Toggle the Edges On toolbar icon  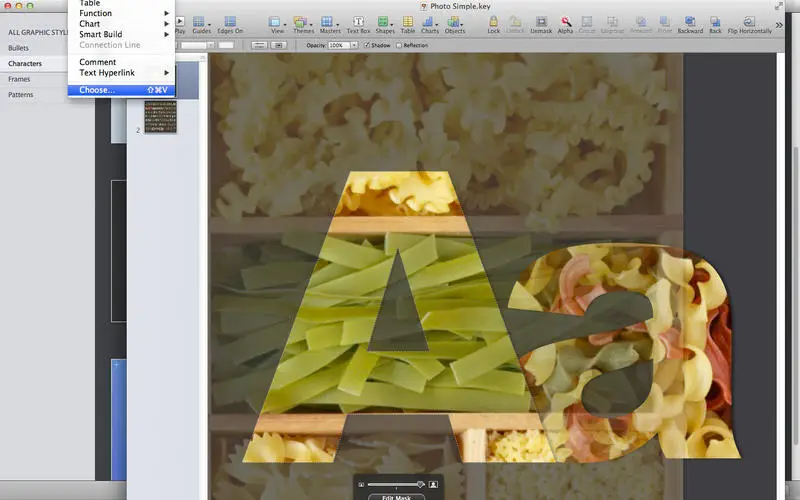pyautogui.click(x=230, y=24)
